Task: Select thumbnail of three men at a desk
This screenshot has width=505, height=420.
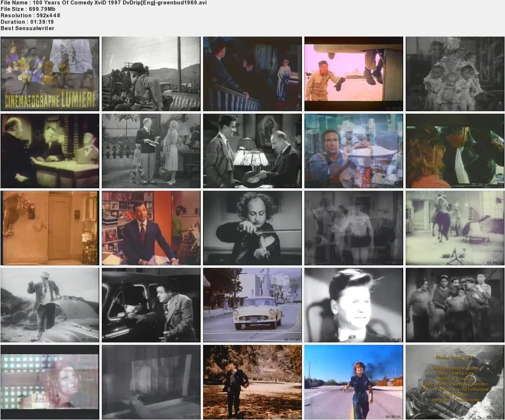Action: coord(50,151)
